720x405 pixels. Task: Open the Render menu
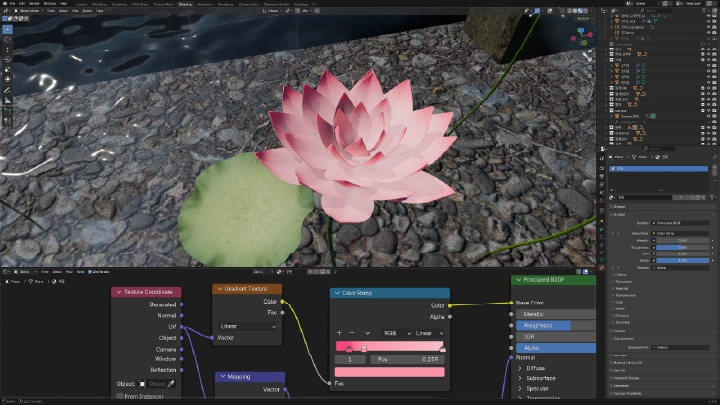34,3
